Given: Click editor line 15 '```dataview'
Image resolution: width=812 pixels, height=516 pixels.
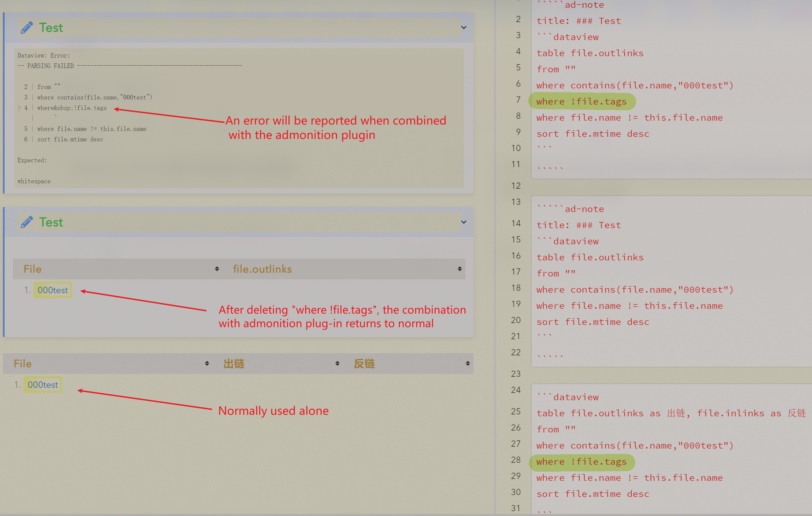Looking at the screenshot, I should (x=568, y=241).
